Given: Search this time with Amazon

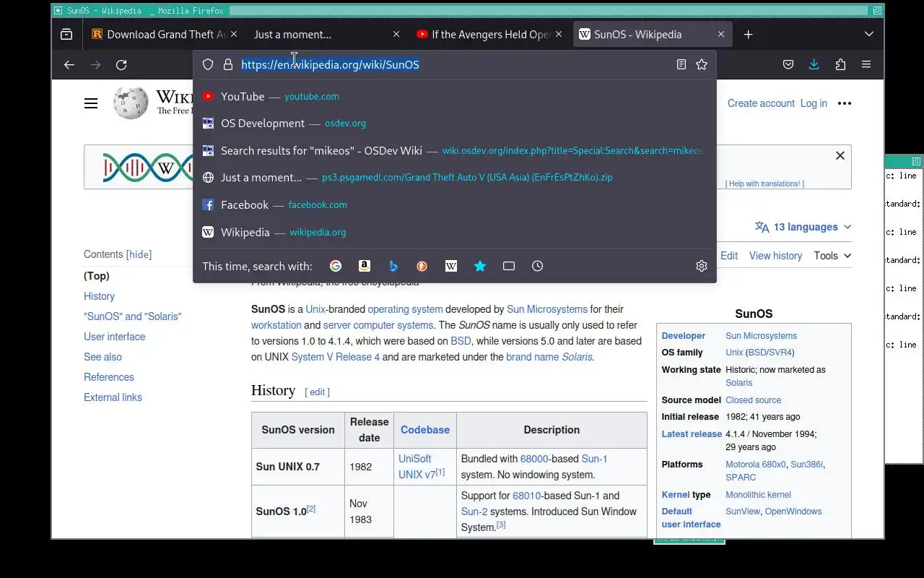Looking at the screenshot, I should click(x=365, y=266).
